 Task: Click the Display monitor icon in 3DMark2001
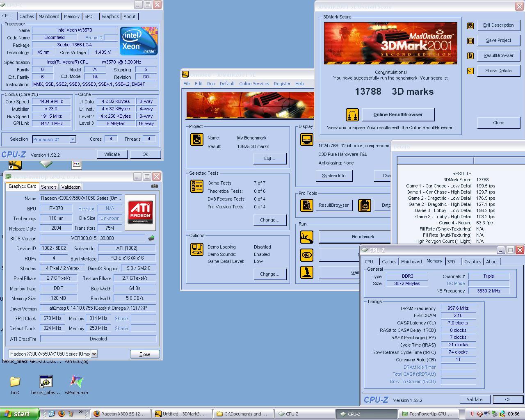click(x=307, y=139)
